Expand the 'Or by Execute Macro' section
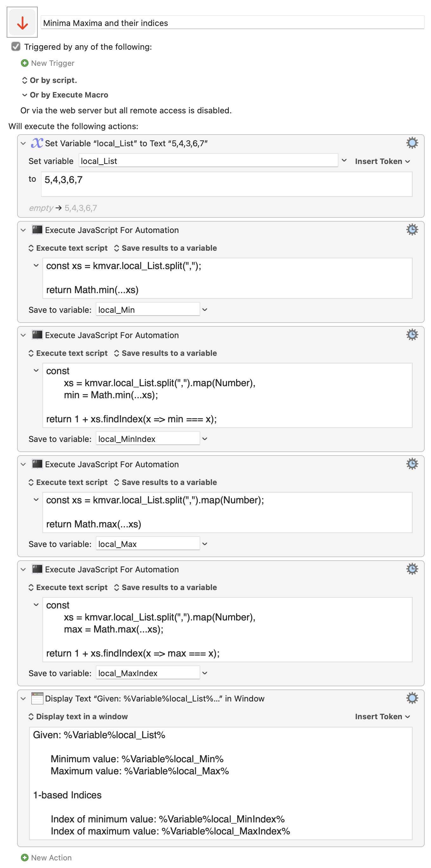Viewport: 431px width, 868px height. (x=24, y=95)
